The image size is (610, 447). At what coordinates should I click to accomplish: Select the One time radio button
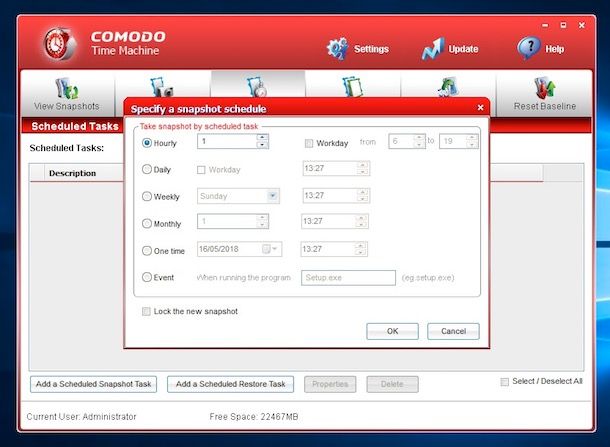click(147, 251)
